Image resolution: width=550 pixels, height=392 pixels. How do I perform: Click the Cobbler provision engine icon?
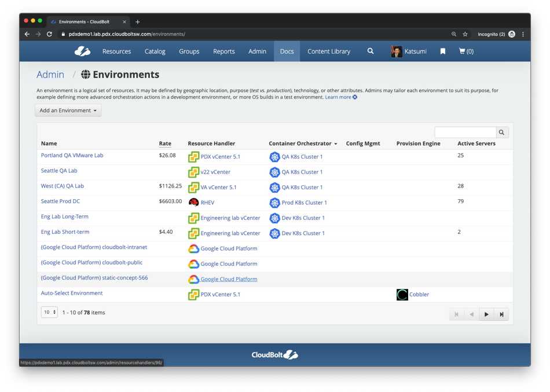pos(402,295)
